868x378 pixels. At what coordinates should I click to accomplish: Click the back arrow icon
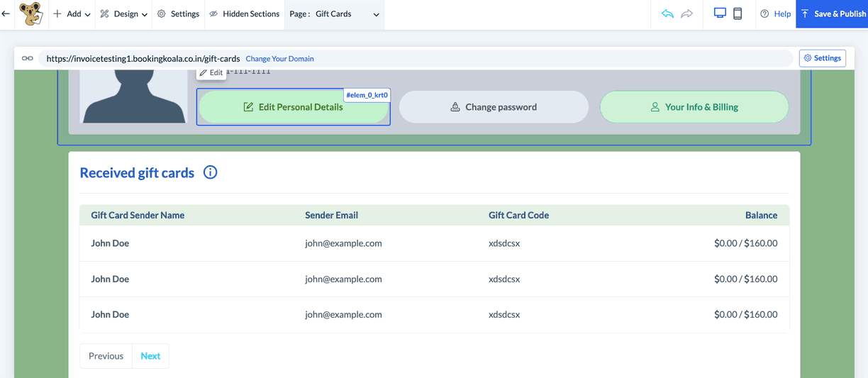pos(6,13)
